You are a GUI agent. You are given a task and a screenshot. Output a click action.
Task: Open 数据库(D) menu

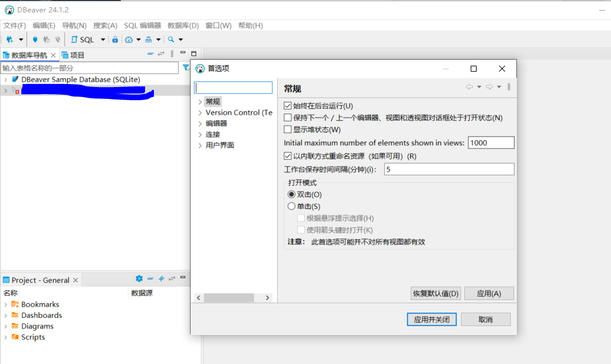pyautogui.click(x=183, y=25)
